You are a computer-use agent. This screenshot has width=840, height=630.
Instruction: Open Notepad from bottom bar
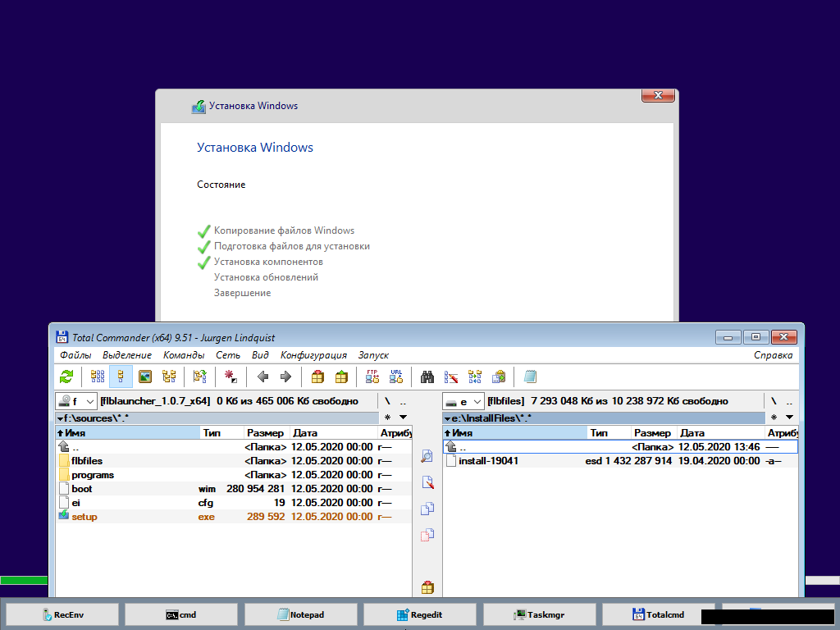coord(300,615)
